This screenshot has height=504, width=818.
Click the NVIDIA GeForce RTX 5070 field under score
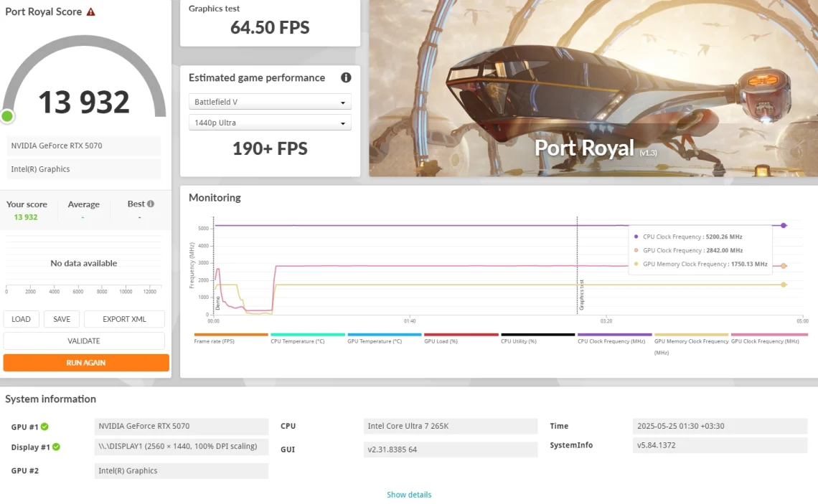click(x=83, y=146)
